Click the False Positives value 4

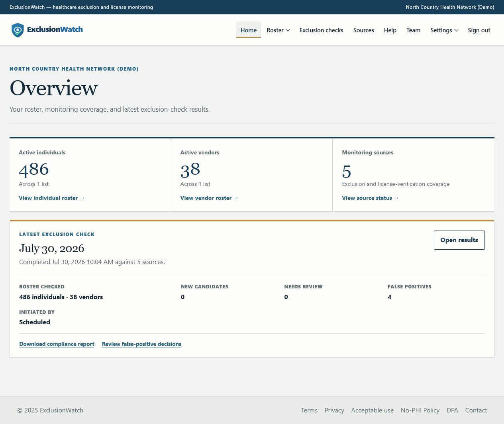click(x=389, y=297)
